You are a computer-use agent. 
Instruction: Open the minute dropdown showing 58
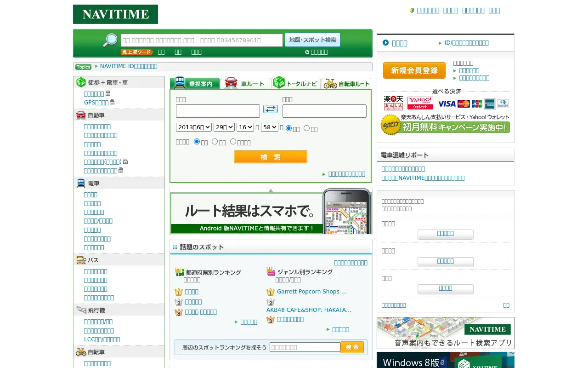[269, 127]
